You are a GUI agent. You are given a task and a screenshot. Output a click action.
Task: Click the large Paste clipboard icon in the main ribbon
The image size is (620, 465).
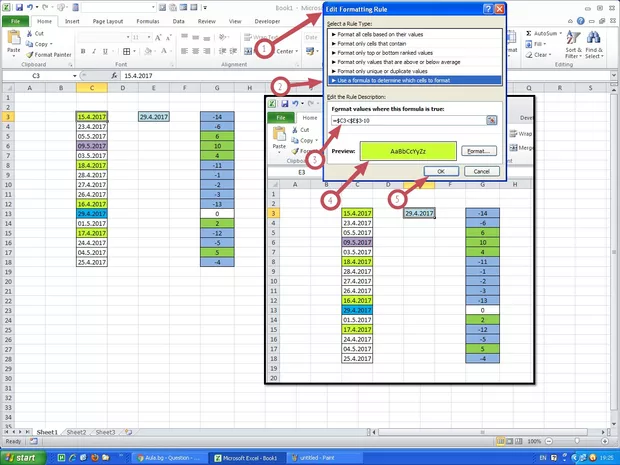pos(14,38)
